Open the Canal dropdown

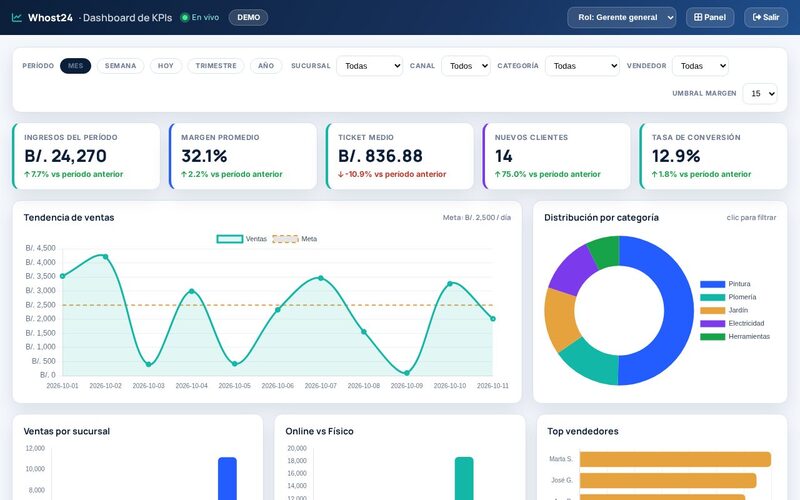[x=466, y=66]
